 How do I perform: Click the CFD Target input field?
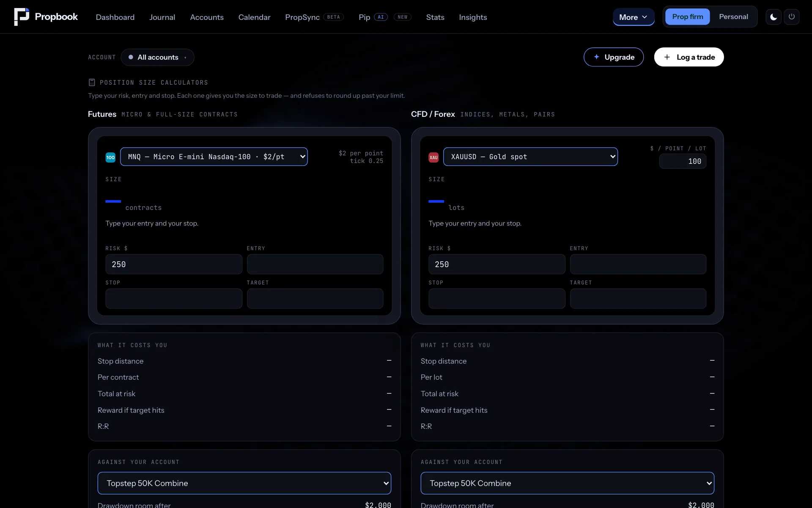[x=638, y=298]
